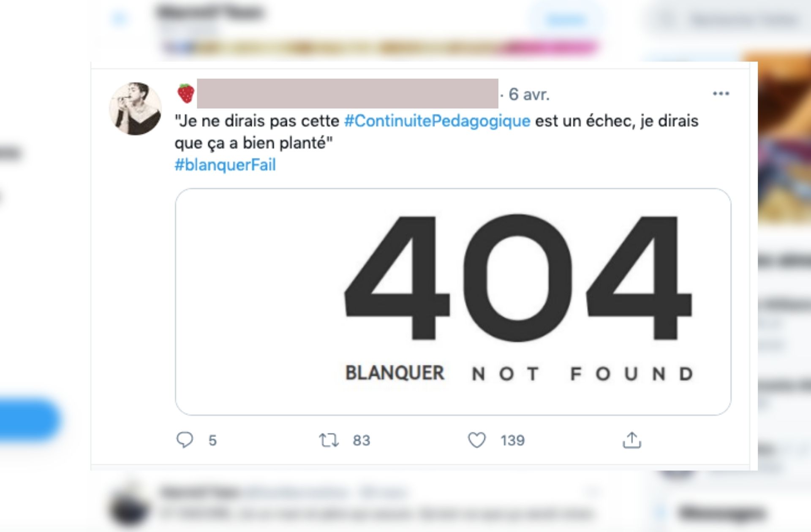Image resolution: width=811 pixels, height=532 pixels.
Task: Click the strawberry emoji in the author name
Action: pos(186,93)
